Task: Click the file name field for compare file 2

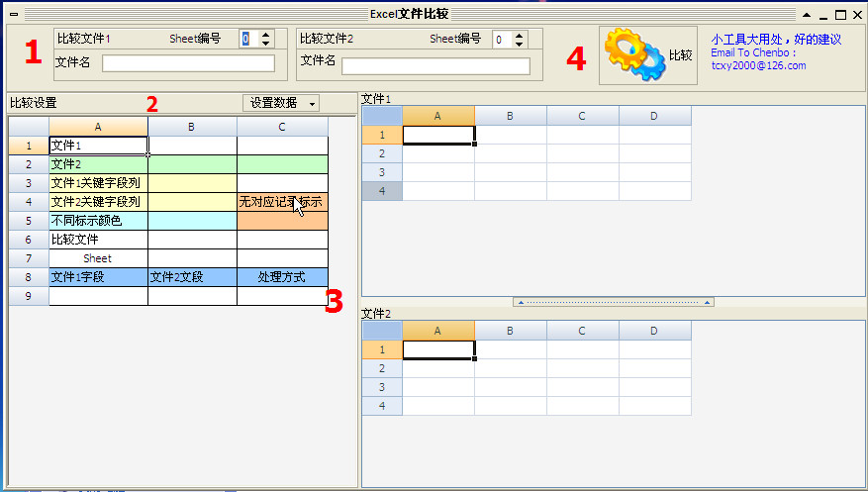Action: (435, 66)
